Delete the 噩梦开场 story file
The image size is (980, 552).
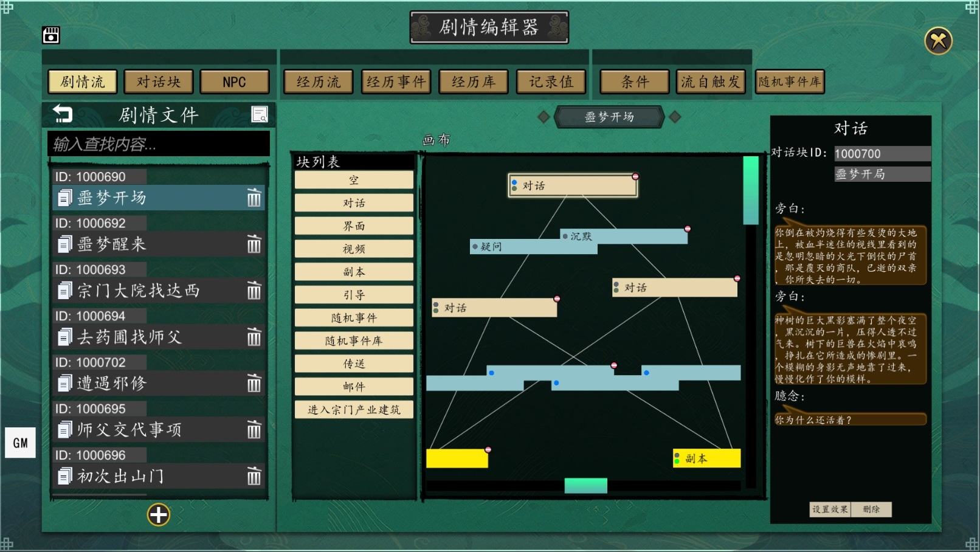click(254, 198)
